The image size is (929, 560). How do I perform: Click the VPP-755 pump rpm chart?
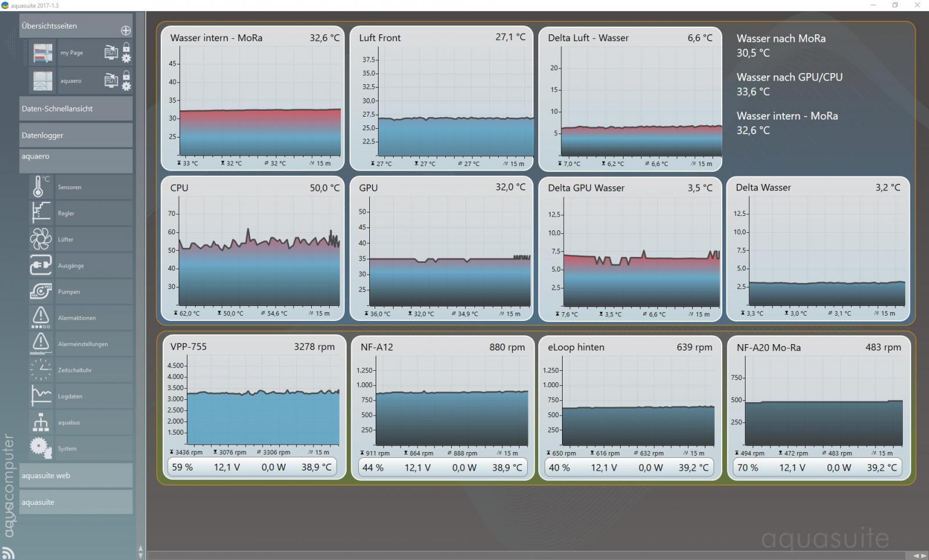tap(254, 407)
